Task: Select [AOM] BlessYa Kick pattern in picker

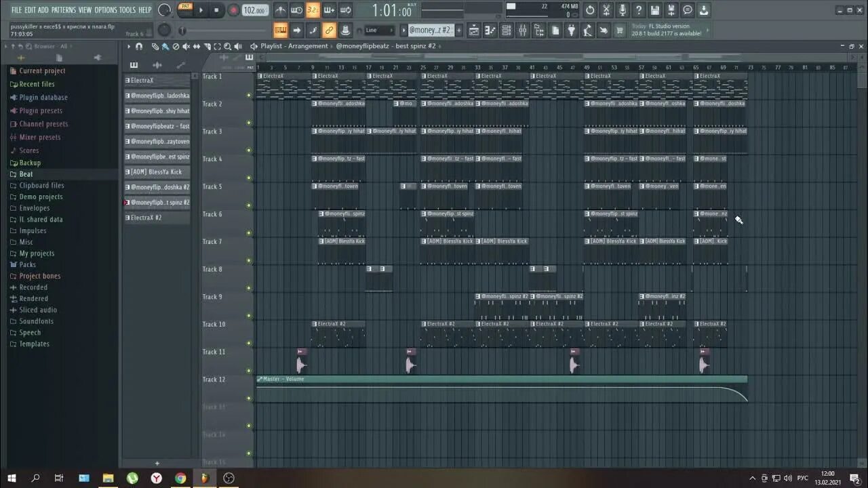Action: point(157,172)
